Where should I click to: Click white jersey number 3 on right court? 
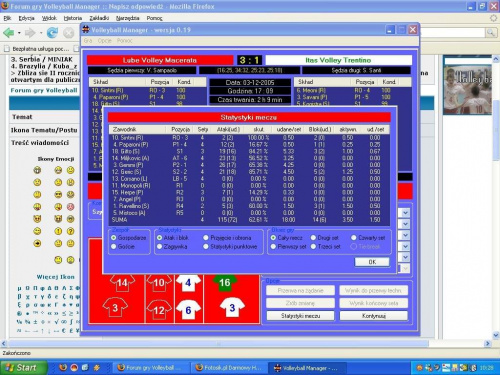(x=232, y=307)
